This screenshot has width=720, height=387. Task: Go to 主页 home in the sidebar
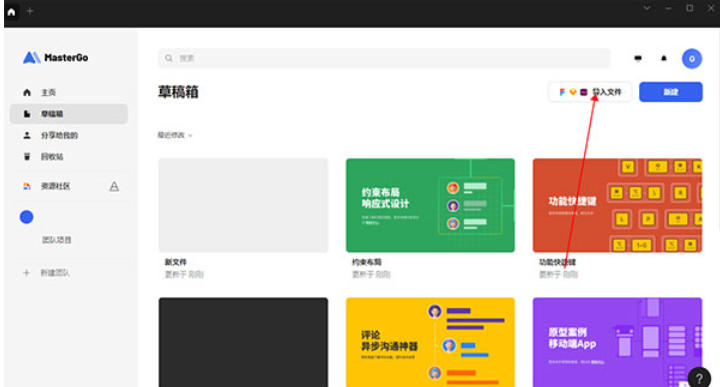(x=69, y=92)
